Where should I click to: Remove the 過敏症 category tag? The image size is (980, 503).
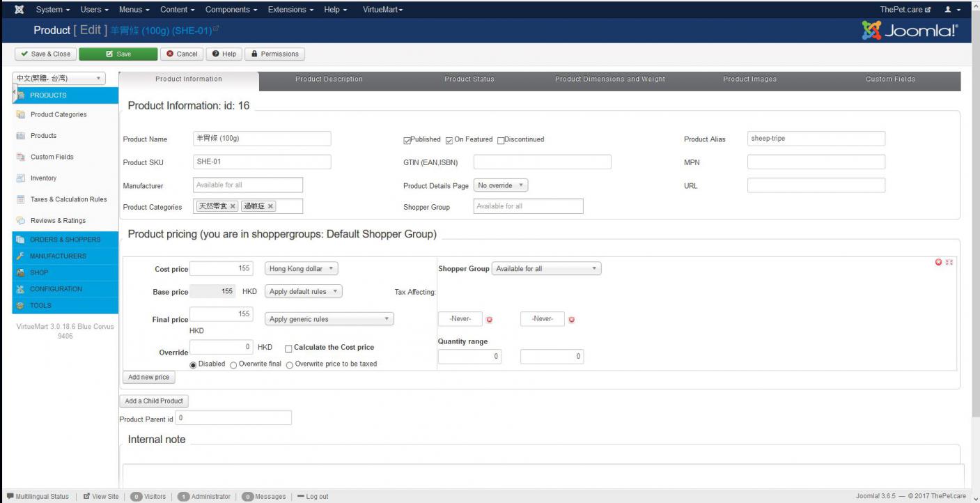coord(271,206)
